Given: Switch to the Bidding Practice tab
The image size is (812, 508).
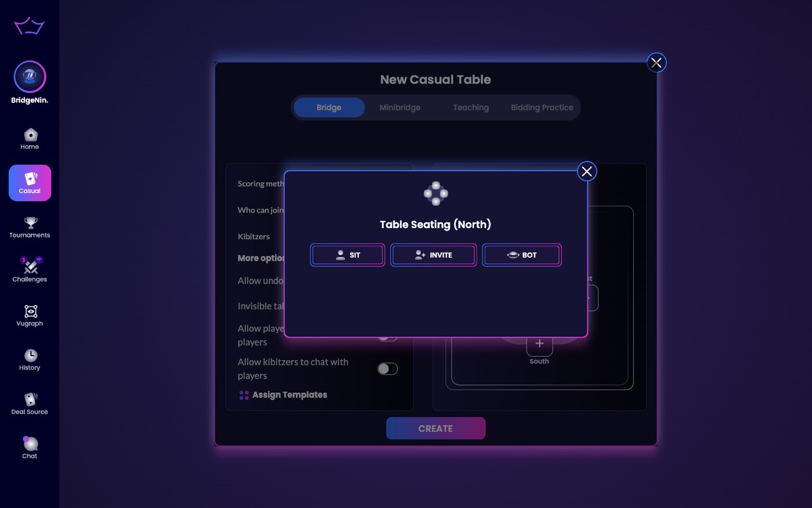Looking at the screenshot, I should coord(542,107).
